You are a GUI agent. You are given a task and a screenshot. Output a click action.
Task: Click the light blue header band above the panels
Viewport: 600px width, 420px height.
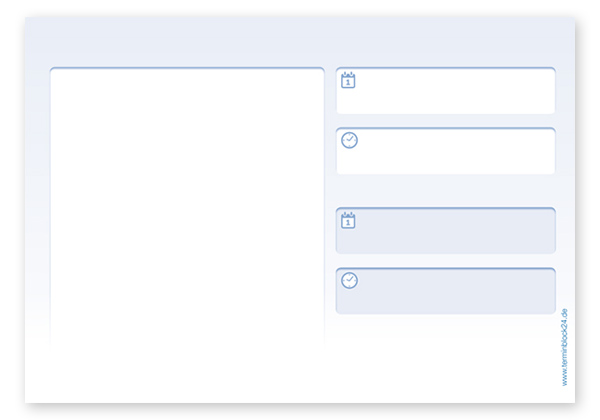tap(300, 42)
